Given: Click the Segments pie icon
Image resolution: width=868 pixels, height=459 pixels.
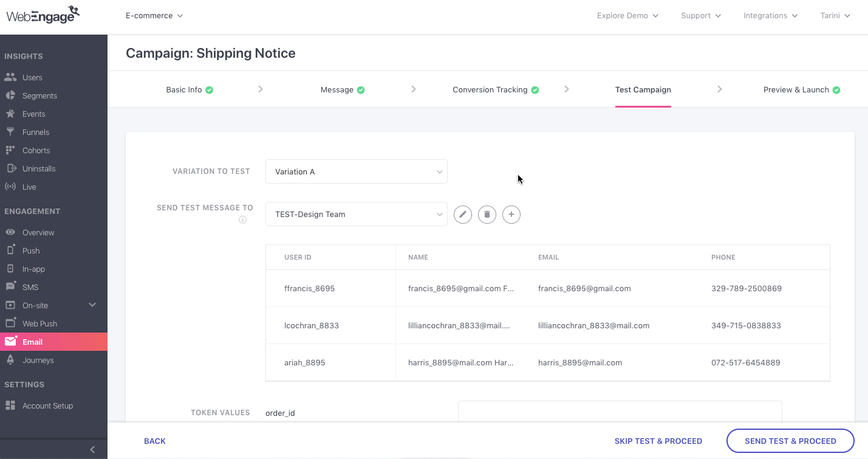Looking at the screenshot, I should [x=10, y=95].
